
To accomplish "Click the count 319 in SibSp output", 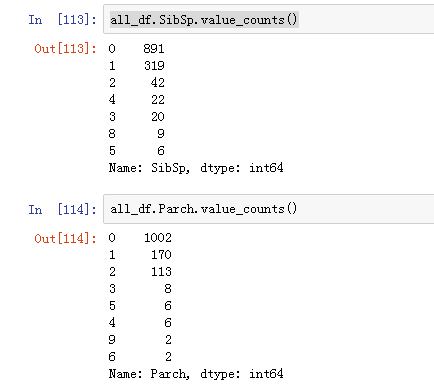I will pyautogui.click(x=154, y=66).
